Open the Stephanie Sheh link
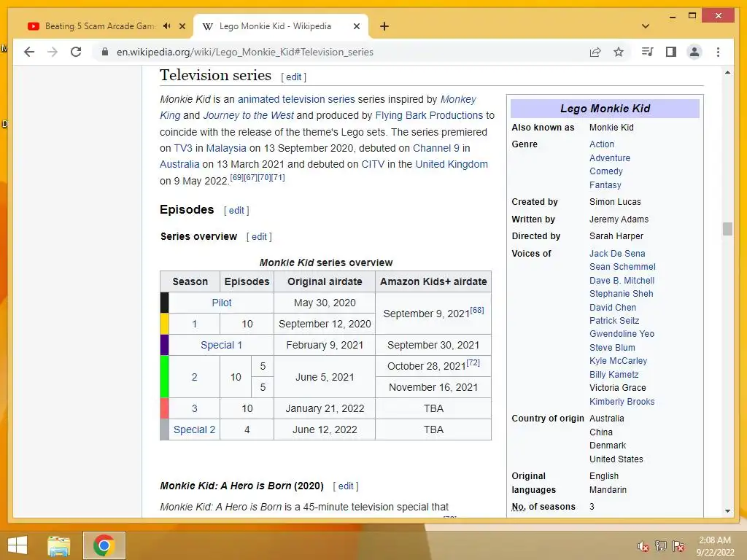 click(622, 294)
